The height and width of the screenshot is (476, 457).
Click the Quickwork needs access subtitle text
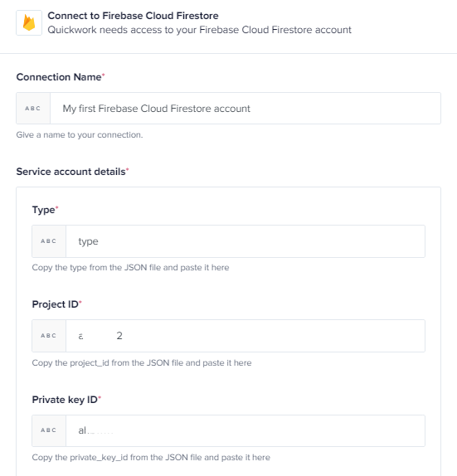point(200,30)
